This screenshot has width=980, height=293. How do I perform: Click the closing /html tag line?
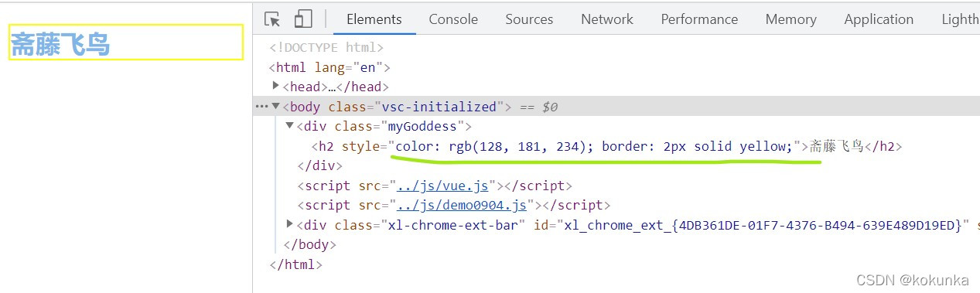tap(295, 264)
